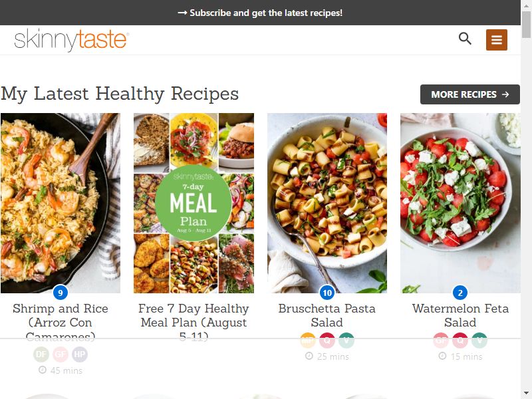Screen dimensions: 532x399
Task: Go to Skinnytaste home via logo
Action: pos(71,40)
